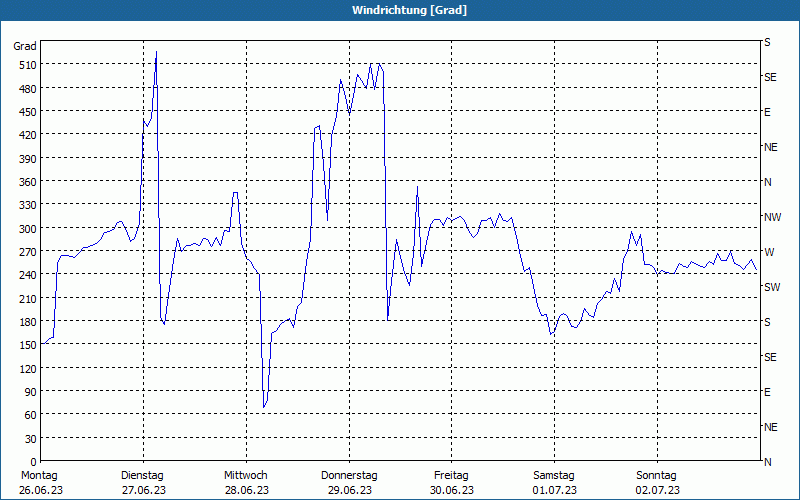Click the 210 value on left axis
The height and width of the screenshot is (500, 800).
pyautogui.click(x=28, y=298)
